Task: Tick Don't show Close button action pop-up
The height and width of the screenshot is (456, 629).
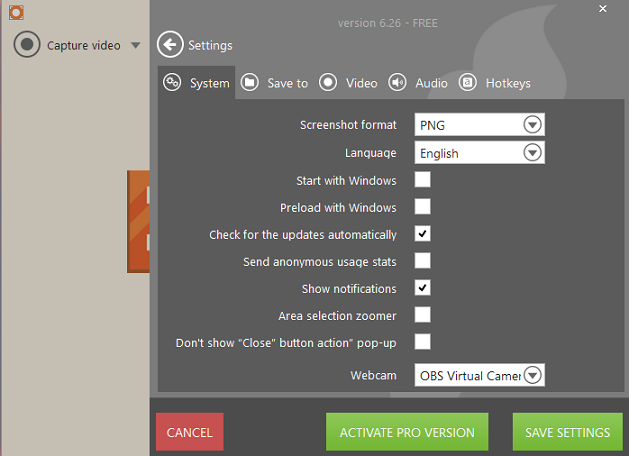Action: pos(422,342)
